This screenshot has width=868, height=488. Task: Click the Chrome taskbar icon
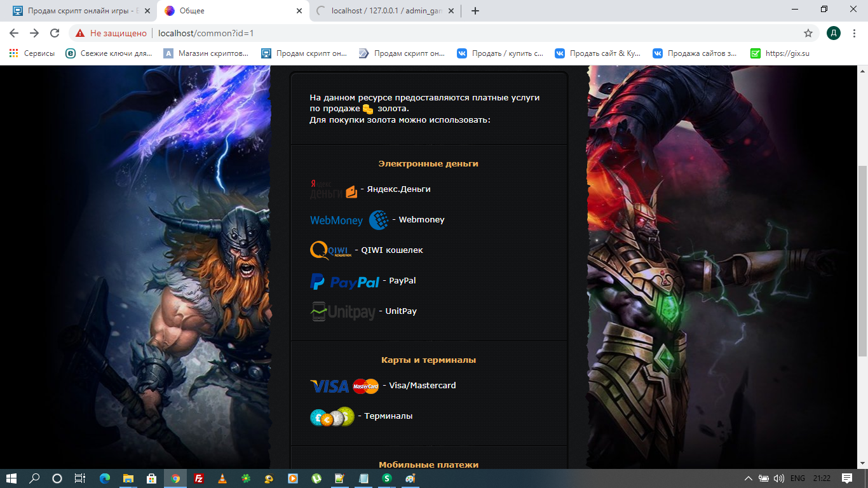coord(175,478)
